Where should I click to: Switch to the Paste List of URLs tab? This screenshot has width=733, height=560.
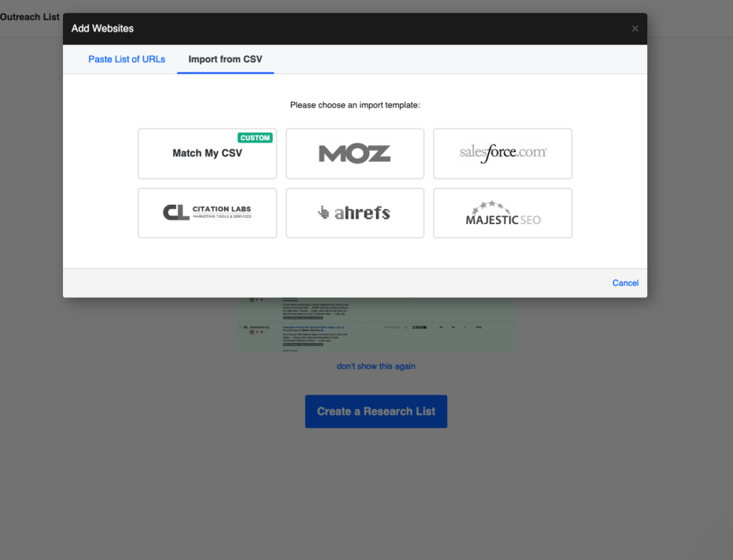[127, 59]
